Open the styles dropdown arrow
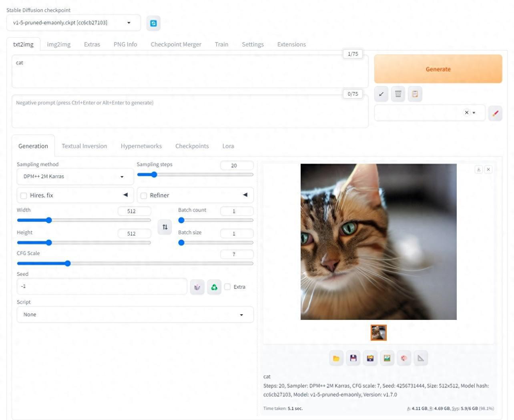Image resolution: width=514 pixels, height=420 pixels. [x=474, y=113]
